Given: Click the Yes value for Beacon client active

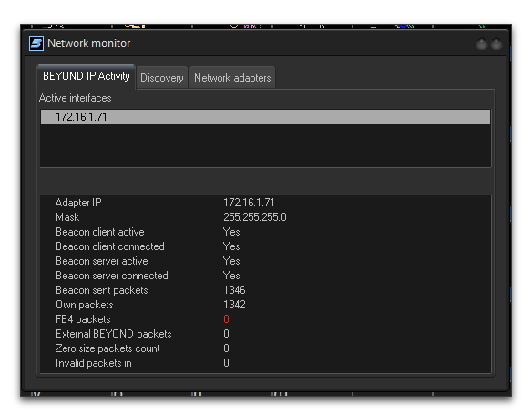Looking at the screenshot, I should pyautogui.click(x=231, y=232).
